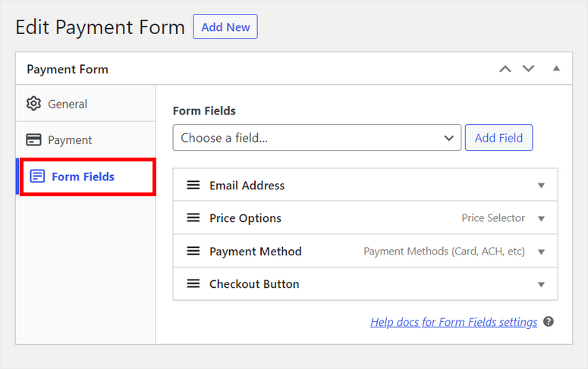Expand the Price Options field row

pyautogui.click(x=541, y=218)
